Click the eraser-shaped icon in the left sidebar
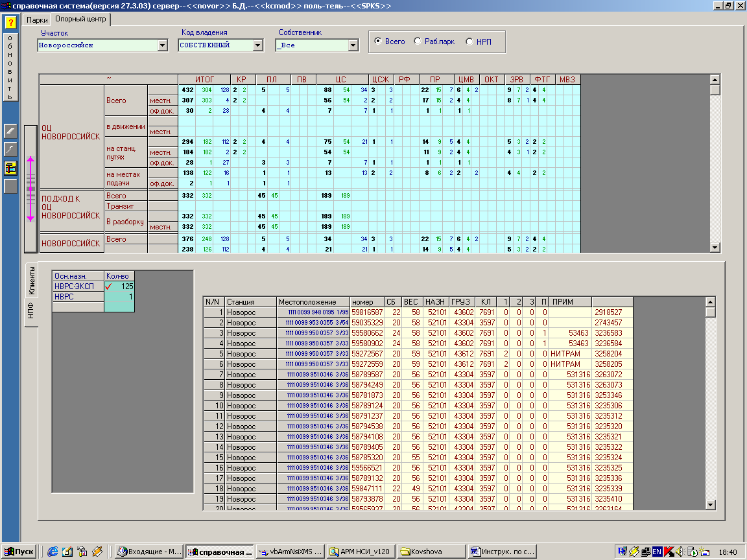 tap(10, 131)
